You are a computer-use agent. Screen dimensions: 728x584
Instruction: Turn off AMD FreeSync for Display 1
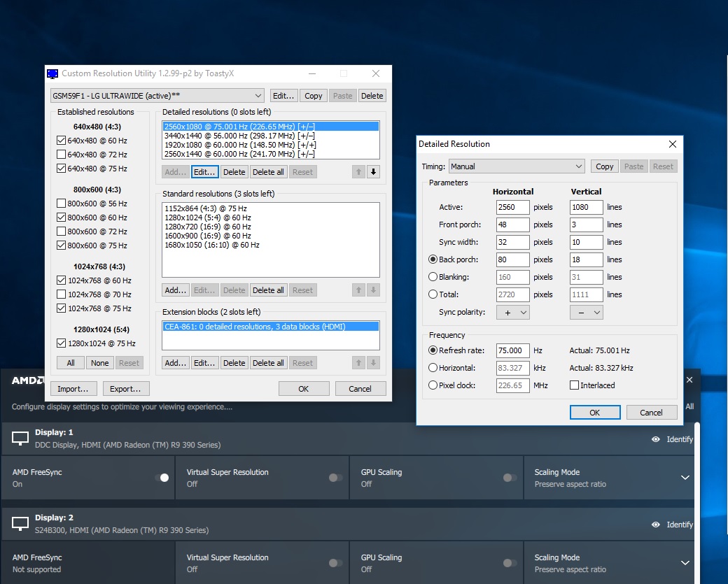click(162, 477)
